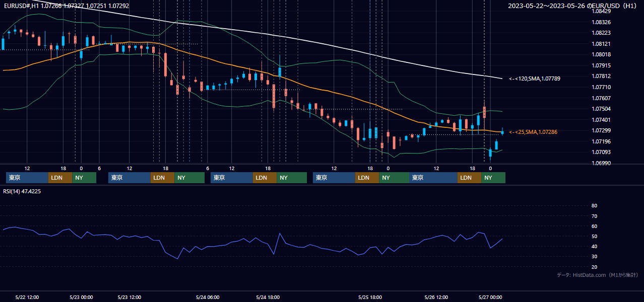Click price axis label 1.07607
The width and height of the screenshot is (644, 302).
pyautogui.click(x=601, y=98)
